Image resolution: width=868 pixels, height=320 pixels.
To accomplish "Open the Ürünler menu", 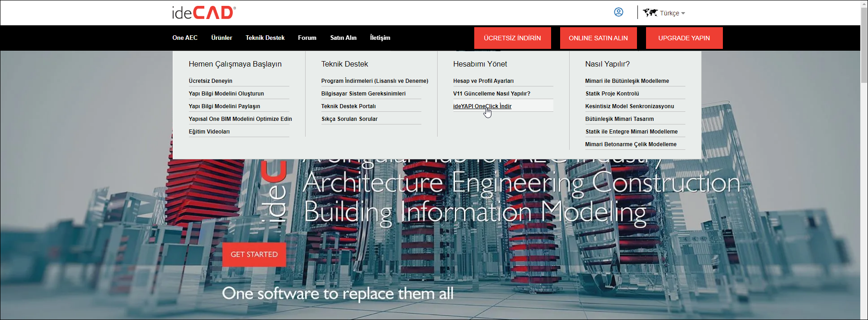I will [x=222, y=38].
